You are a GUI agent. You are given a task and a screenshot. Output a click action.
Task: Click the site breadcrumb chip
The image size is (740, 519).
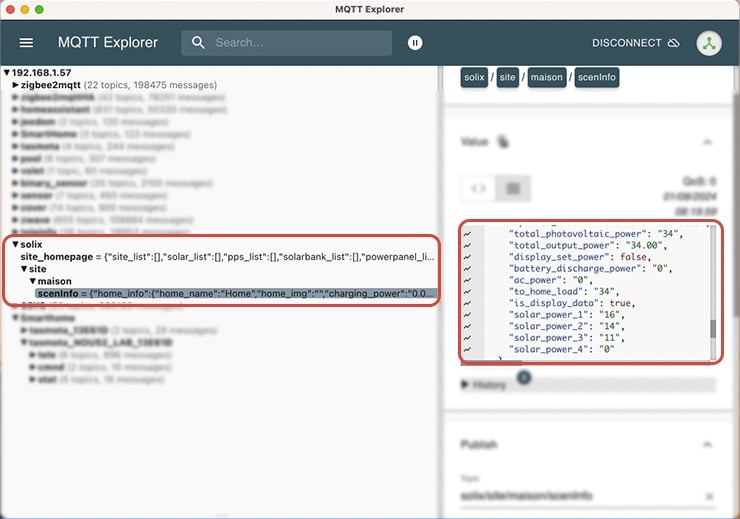point(507,77)
